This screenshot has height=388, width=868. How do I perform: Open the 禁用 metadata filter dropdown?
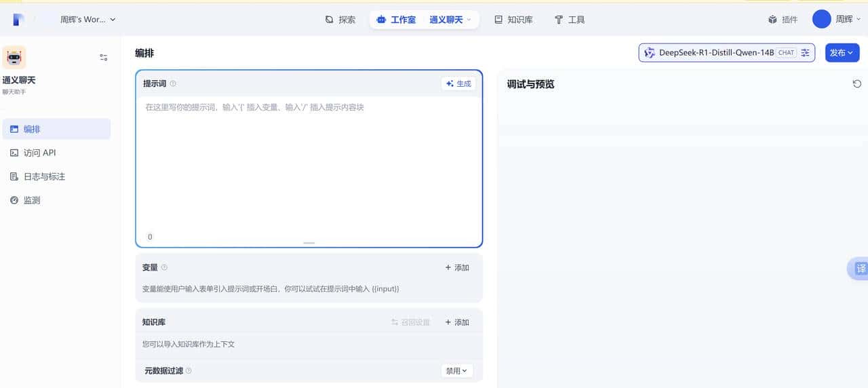457,371
